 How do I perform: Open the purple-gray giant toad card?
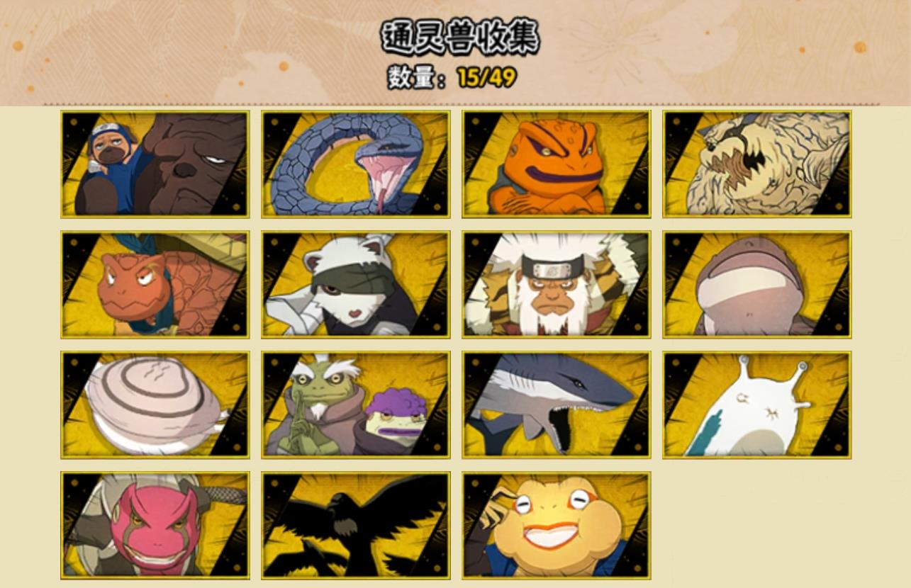pos(757,284)
